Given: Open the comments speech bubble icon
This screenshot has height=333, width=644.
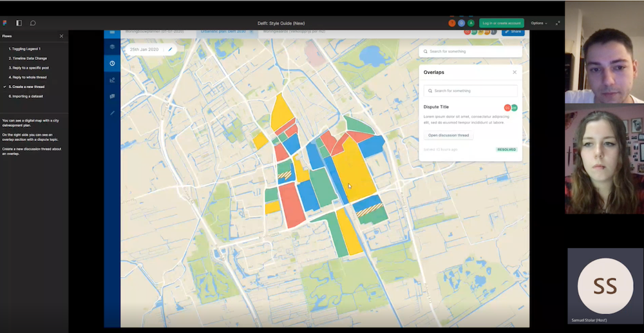Looking at the screenshot, I should pyautogui.click(x=33, y=23).
